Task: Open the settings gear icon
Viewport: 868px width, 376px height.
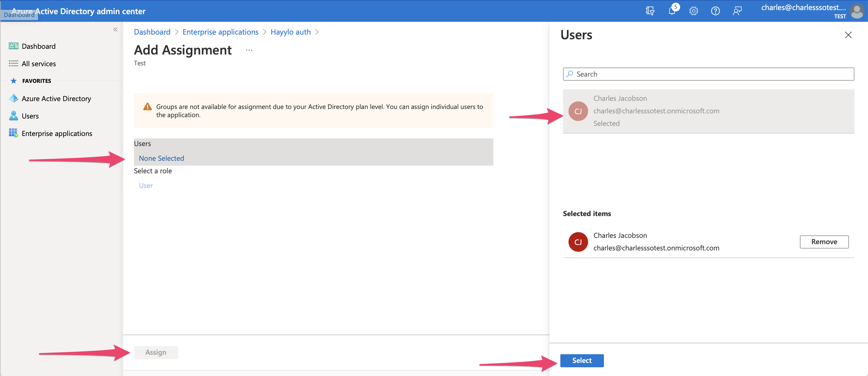Action: click(x=693, y=11)
